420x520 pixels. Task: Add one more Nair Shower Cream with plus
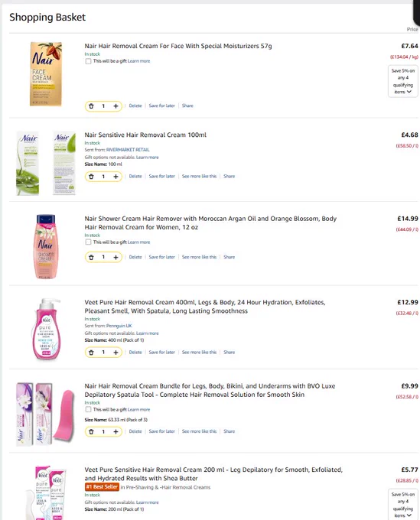pyautogui.click(x=116, y=257)
